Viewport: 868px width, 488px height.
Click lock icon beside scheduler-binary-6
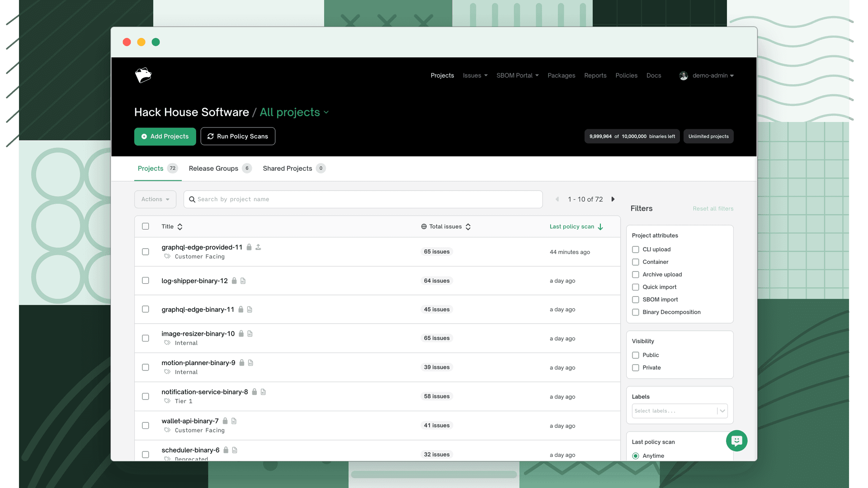(226, 450)
